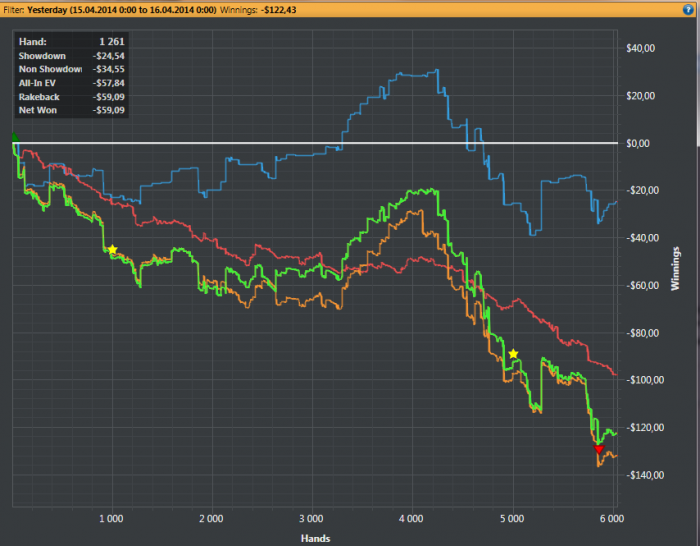Click the filter text 'Yesterday (15.04.2014 0:00 to 16.04.2014 0:00)'
The width and height of the screenshot is (700, 546).
click(121, 10)
